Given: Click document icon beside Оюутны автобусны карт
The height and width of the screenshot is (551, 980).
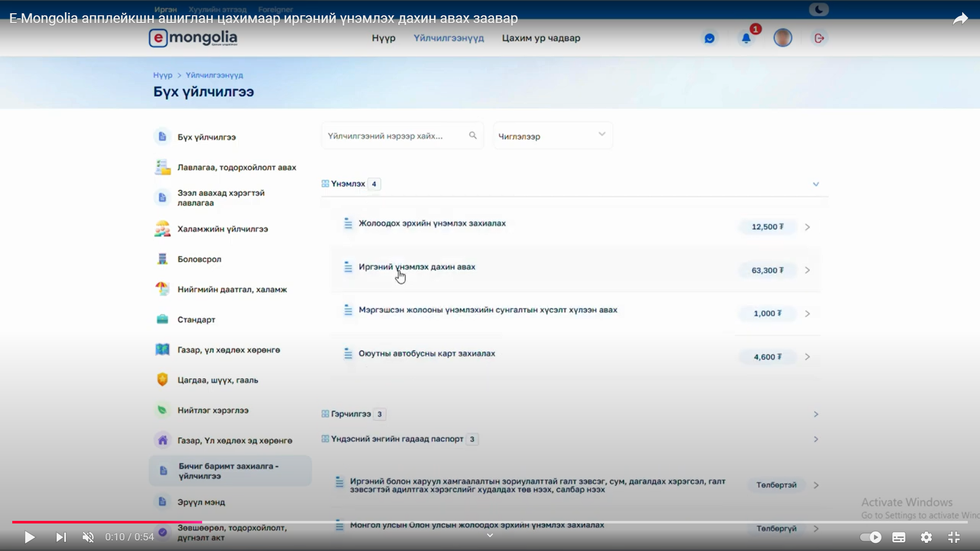Looking at the screenshot, I should click(348, 354).
